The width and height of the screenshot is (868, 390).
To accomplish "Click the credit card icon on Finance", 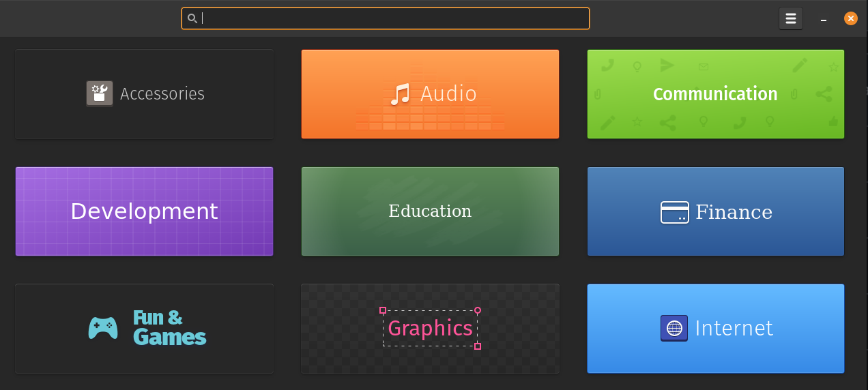I will click(x=674, y=212).
